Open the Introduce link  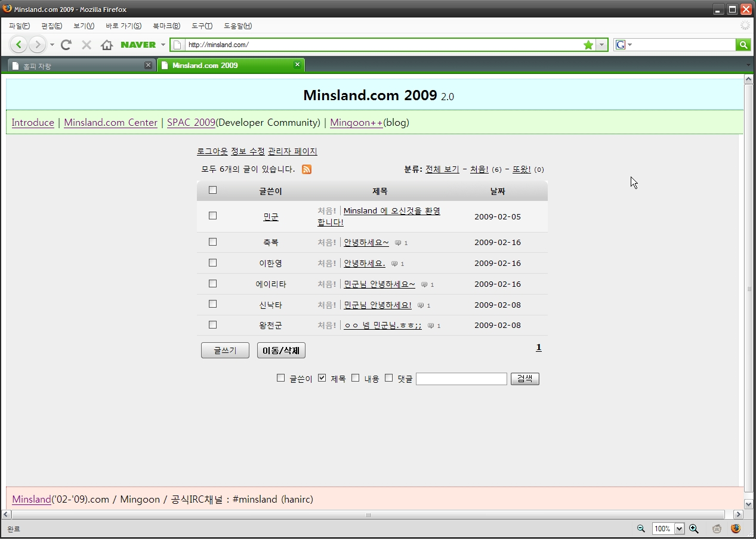coord(33,123)
